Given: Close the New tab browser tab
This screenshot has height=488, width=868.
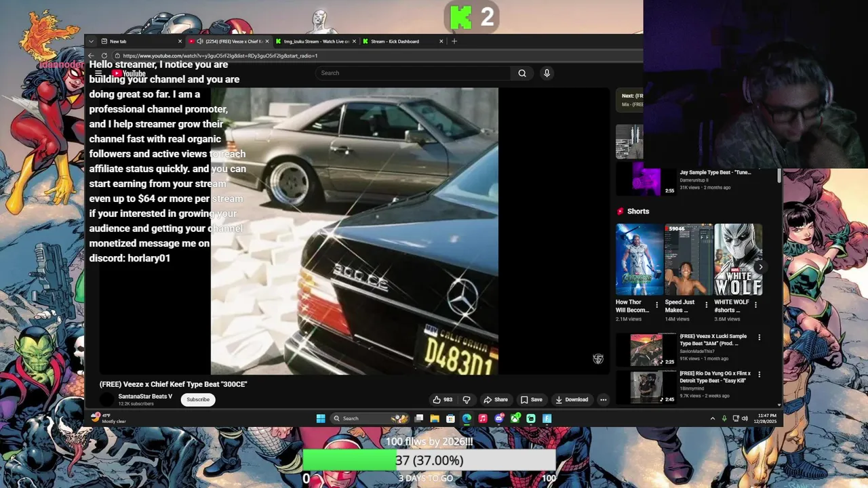Looking at the screenshot, I should click(180, 41).
